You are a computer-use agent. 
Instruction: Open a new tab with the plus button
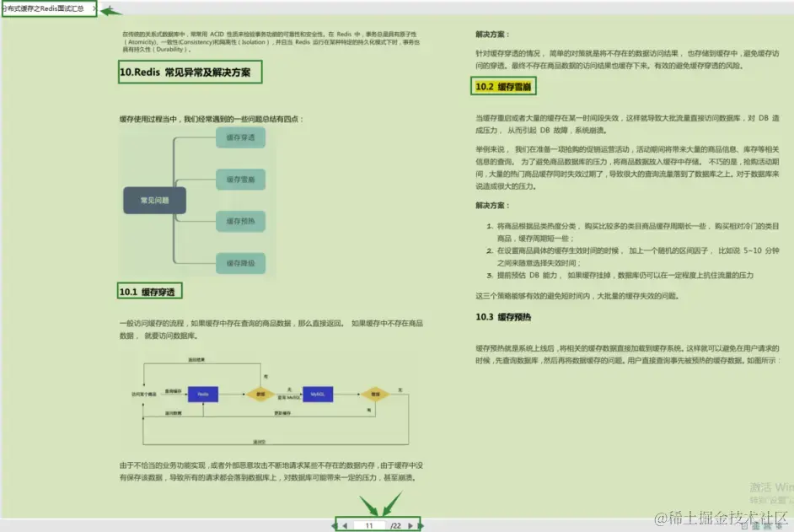(108, 8)
